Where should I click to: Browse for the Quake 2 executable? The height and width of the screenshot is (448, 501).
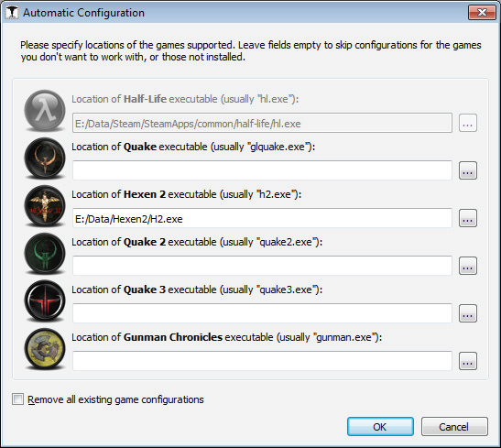point(468,266)
